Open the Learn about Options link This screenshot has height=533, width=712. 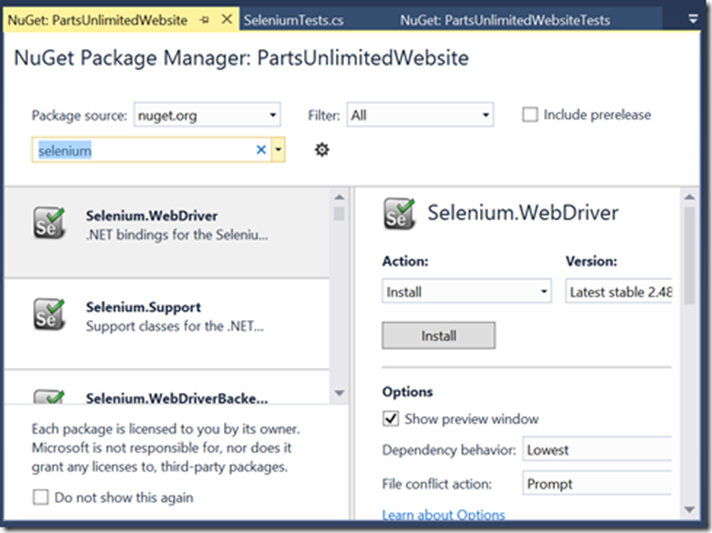pos(444,514)
